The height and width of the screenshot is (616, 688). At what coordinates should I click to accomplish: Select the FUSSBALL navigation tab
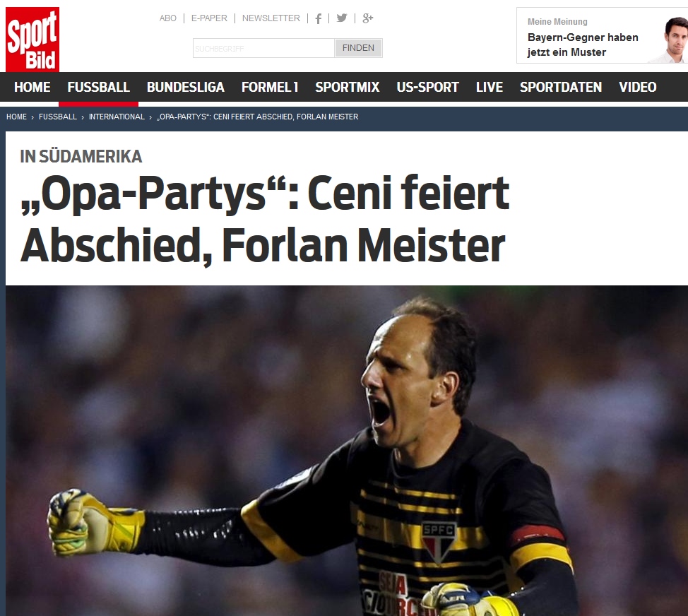99,87
